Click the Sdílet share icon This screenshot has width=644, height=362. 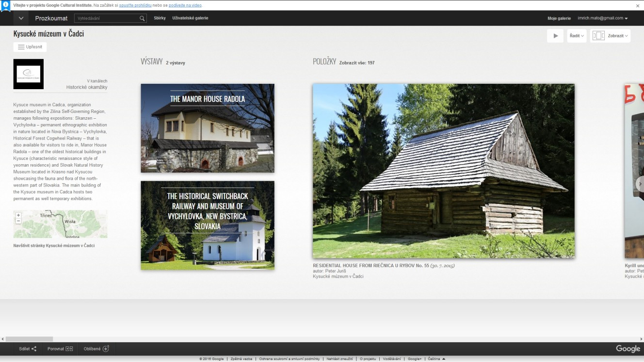(34, 349)
